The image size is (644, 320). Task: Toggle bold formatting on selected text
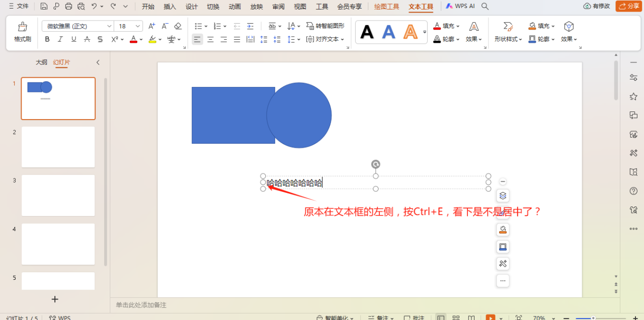(47, 39)
